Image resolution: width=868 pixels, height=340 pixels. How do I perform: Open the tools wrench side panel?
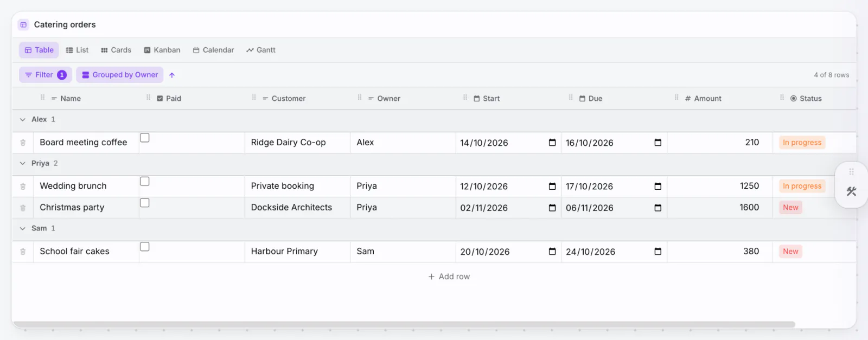[851, 191]
